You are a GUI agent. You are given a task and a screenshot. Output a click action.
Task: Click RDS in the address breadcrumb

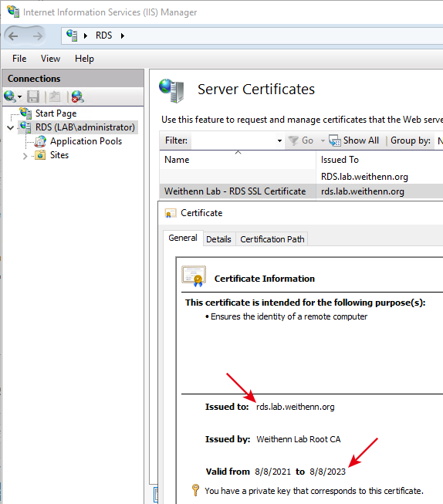point(104,36)
